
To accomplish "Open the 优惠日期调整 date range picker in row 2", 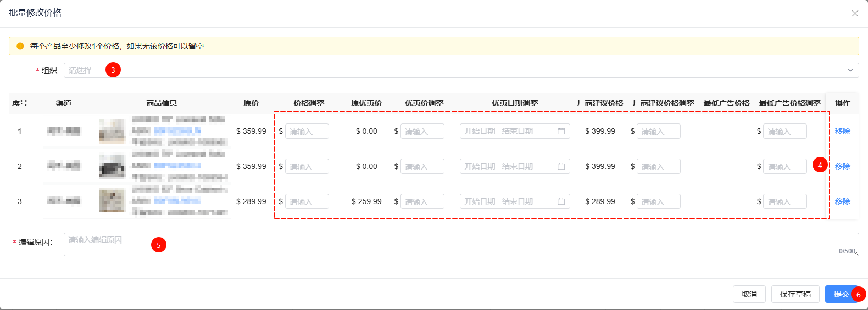I will pyautogui.click(x=509, y=167).
